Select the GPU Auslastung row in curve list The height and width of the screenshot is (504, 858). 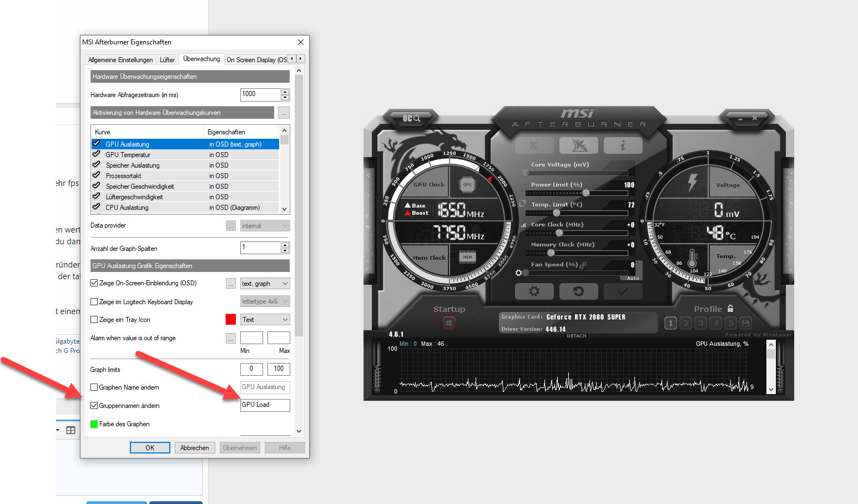185,144
